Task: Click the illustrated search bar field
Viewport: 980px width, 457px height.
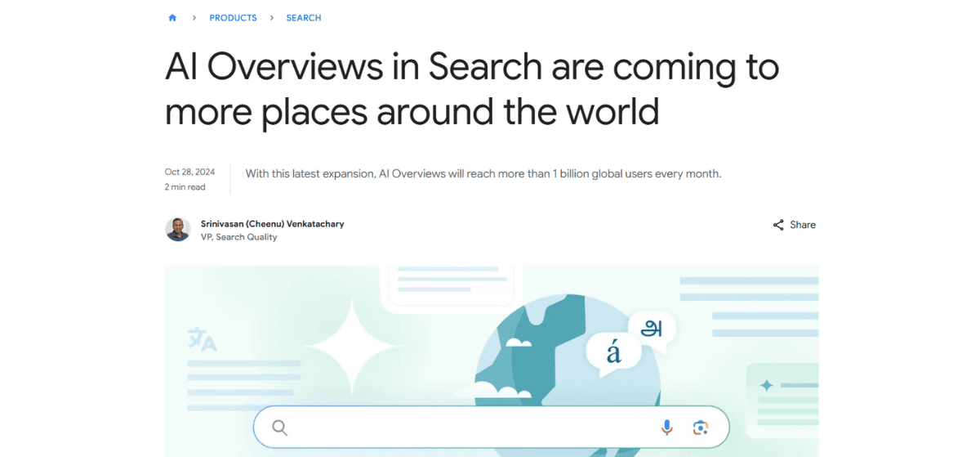Action: click(491, 428)
